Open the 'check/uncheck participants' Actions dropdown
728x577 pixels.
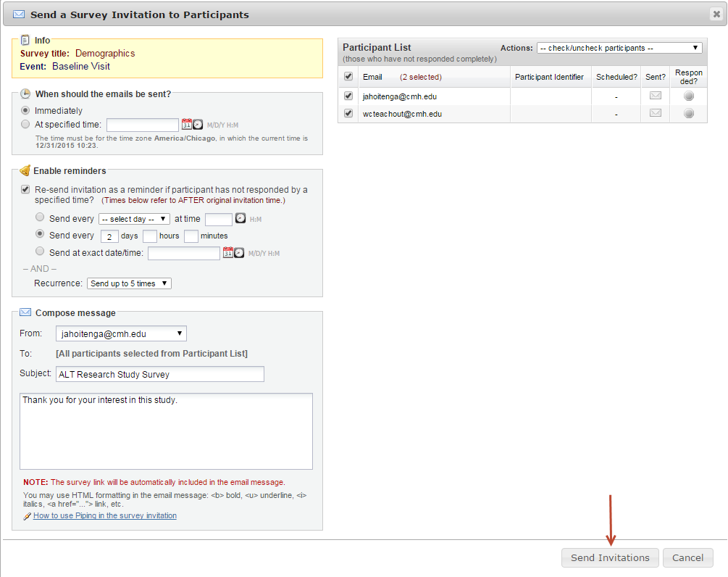point(619,48)
